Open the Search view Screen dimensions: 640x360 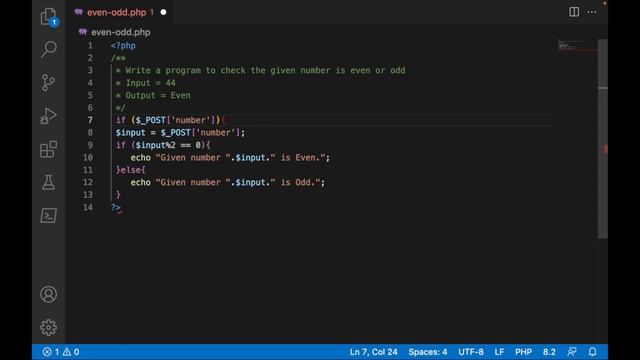[49, 49]
